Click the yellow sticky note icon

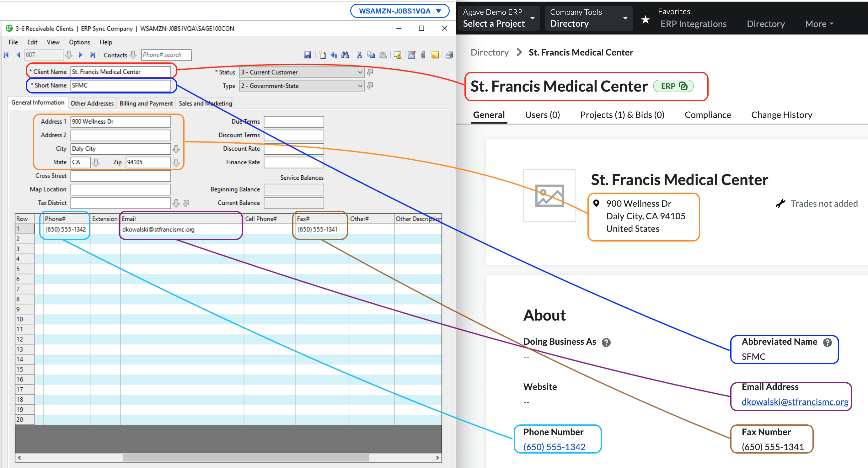(435, 55)
